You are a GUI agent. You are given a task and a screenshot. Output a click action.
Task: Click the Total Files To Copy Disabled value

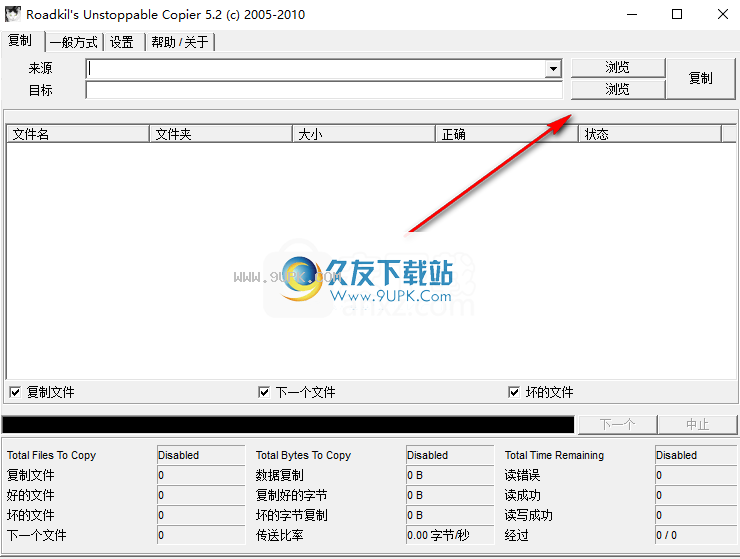click(x=201, y=455)
